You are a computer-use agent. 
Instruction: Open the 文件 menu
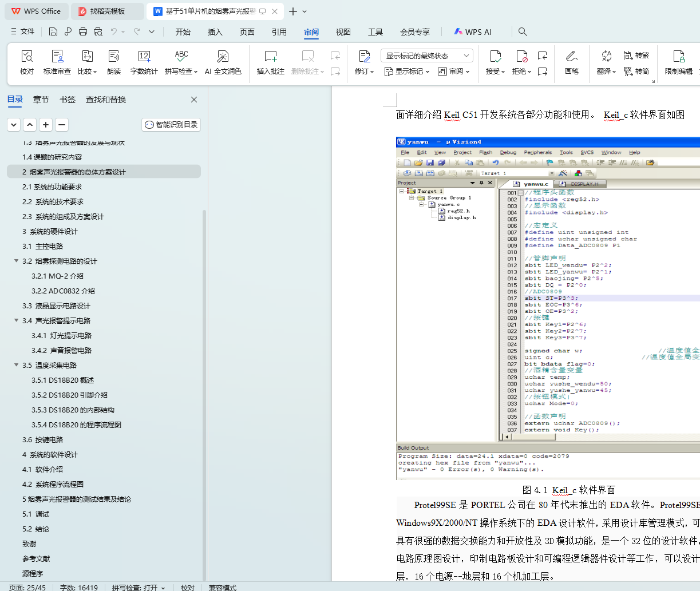pyautogui.click(x=23, y=31)
